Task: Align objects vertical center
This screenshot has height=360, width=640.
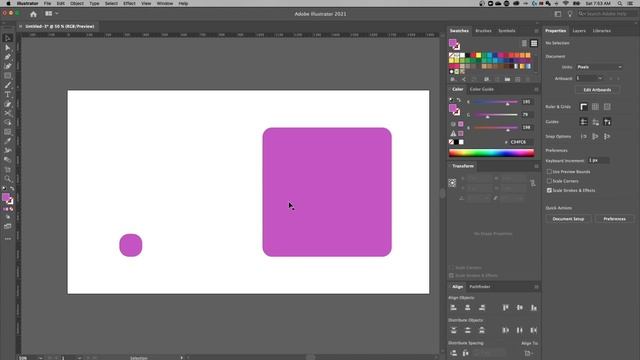Action: point(520,308)
